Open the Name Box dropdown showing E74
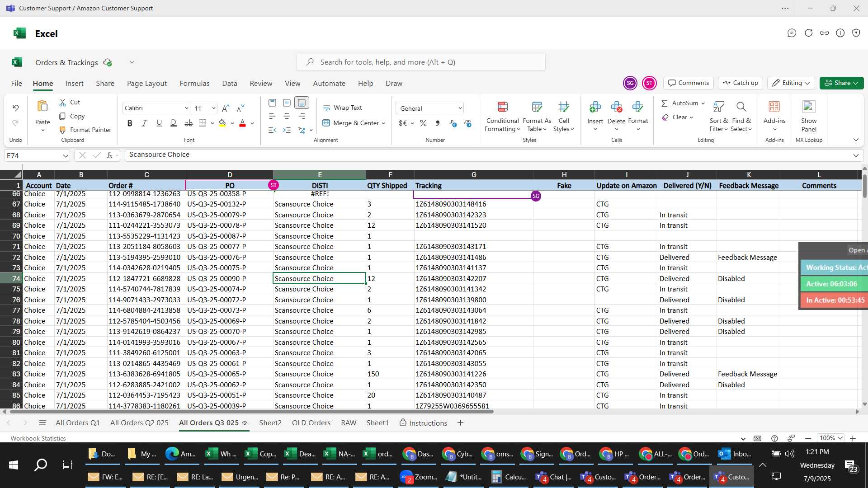The image size is (868, 488). (x=66, y=156)
